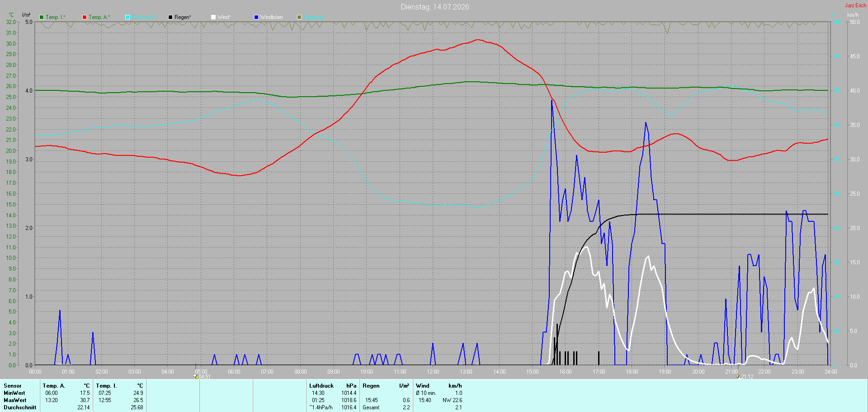Click the 'Regen' column header in the table
This screenshot has width=868, height=412.
(371, 386)
